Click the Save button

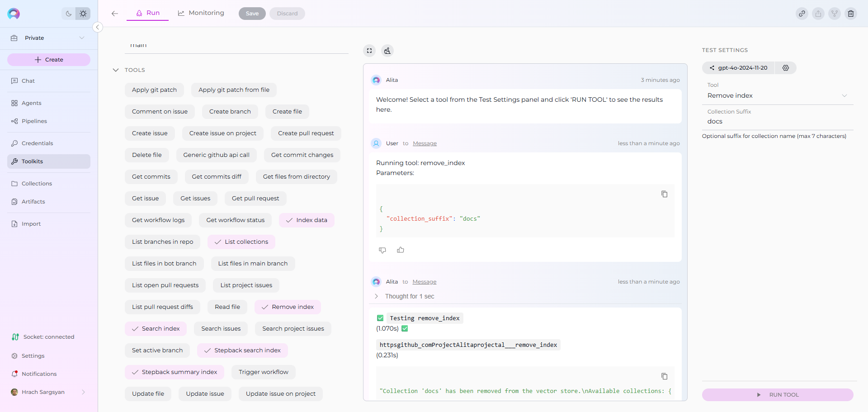[252, 14]
